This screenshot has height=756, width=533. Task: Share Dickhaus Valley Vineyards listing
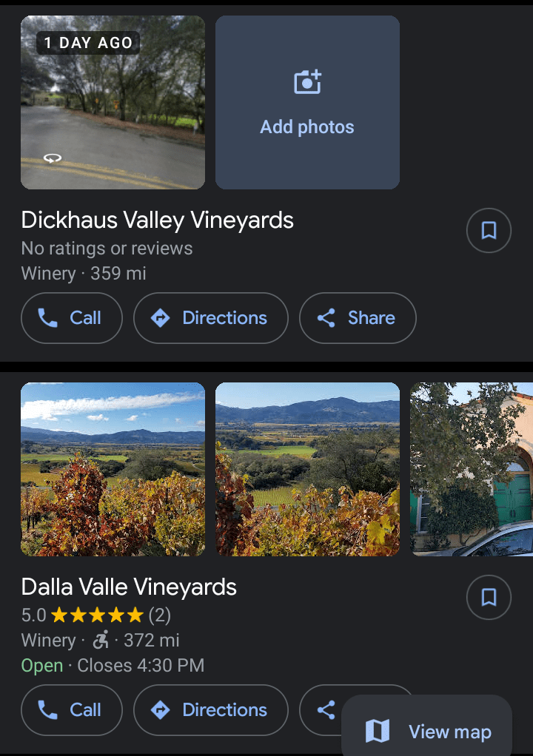(x=358, y=318)
